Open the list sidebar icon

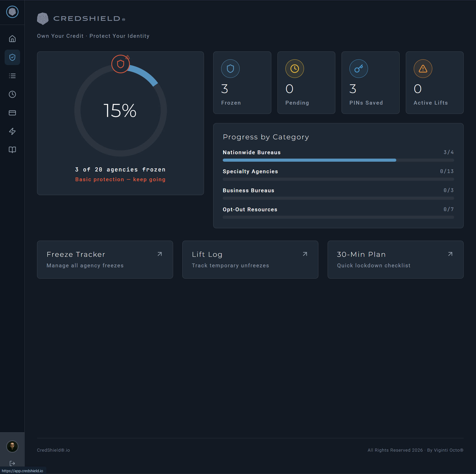click(x=12, y=76)
